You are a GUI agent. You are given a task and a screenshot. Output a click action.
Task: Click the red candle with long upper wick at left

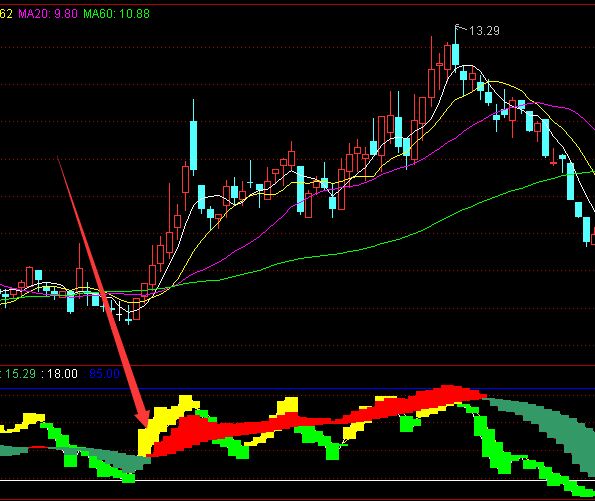pyautogui.click(x=79, y=277)
